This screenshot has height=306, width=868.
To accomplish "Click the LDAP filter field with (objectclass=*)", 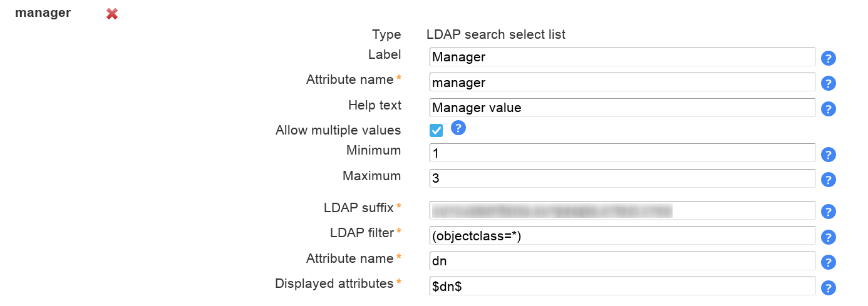I will (622, 235).
